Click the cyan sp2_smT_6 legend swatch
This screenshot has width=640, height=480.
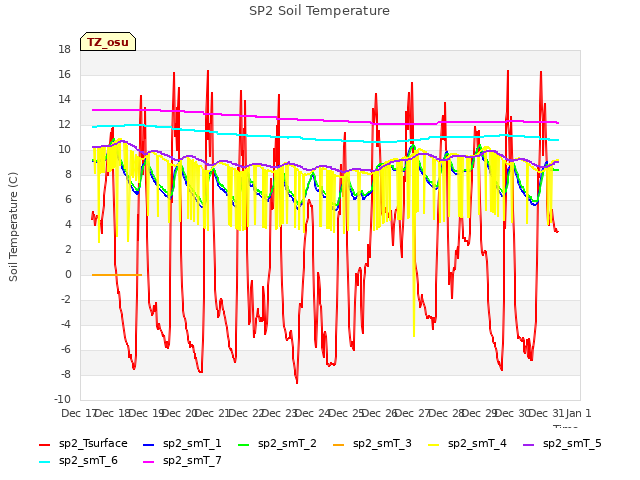coord(44,462)
